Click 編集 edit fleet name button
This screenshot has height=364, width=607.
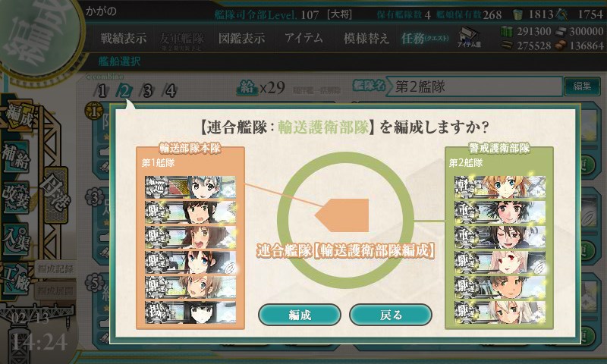click(582, 86)
